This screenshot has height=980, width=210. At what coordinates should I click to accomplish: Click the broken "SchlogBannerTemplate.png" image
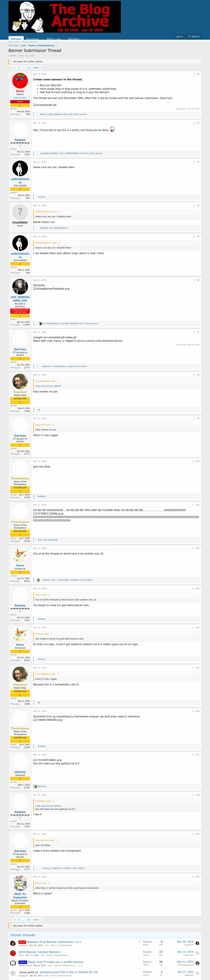click(52, 289)
